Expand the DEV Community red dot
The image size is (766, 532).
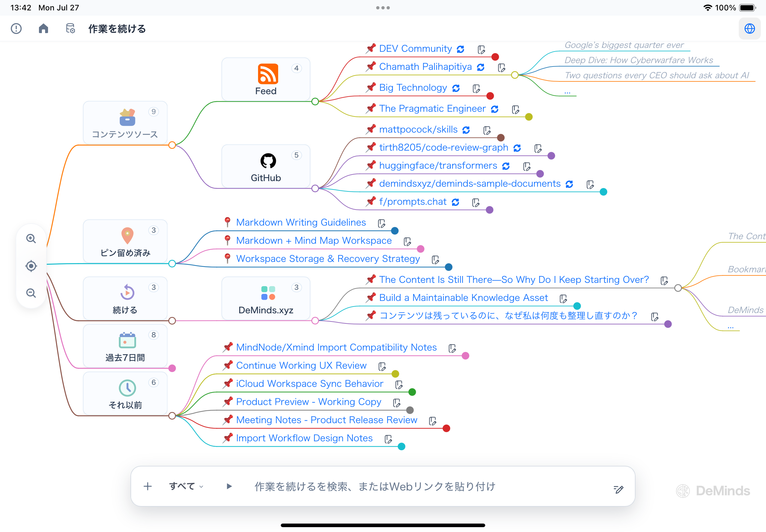pyautogui.click(x=495, y=57)
